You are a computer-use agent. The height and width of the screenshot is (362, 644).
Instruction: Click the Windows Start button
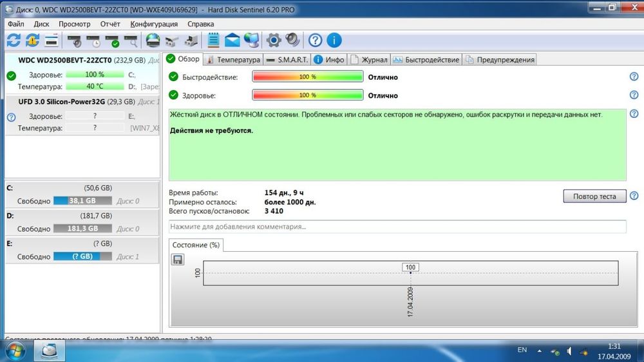tap(15, 350)
